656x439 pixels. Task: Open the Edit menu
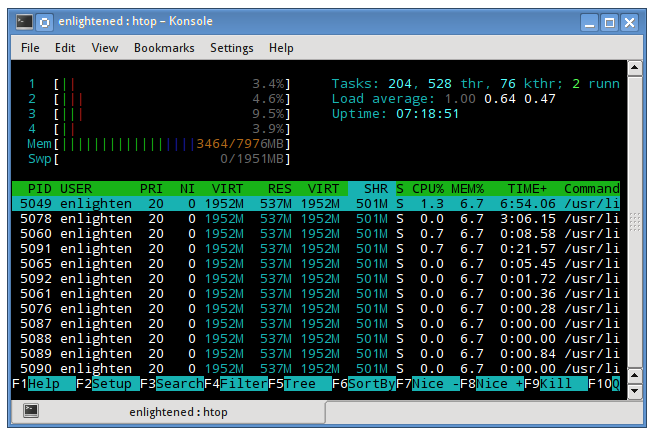tap(65, 48)
